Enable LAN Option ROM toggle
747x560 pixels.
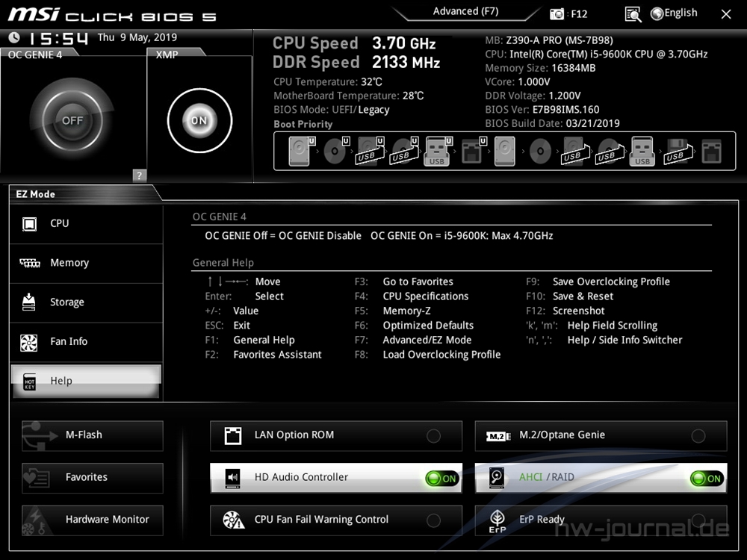click(433, 436)
